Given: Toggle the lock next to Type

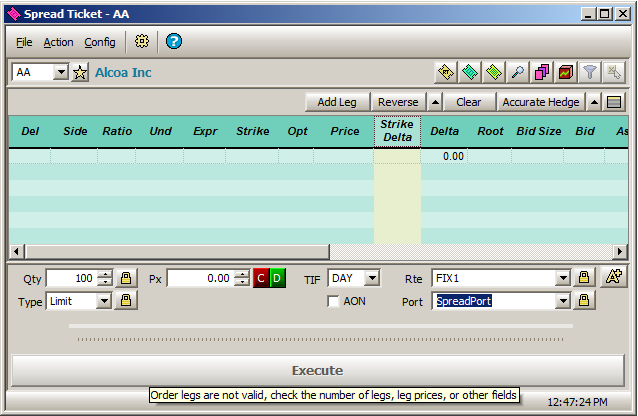Looking at the screenshot, I should click(x=126, y=301).
